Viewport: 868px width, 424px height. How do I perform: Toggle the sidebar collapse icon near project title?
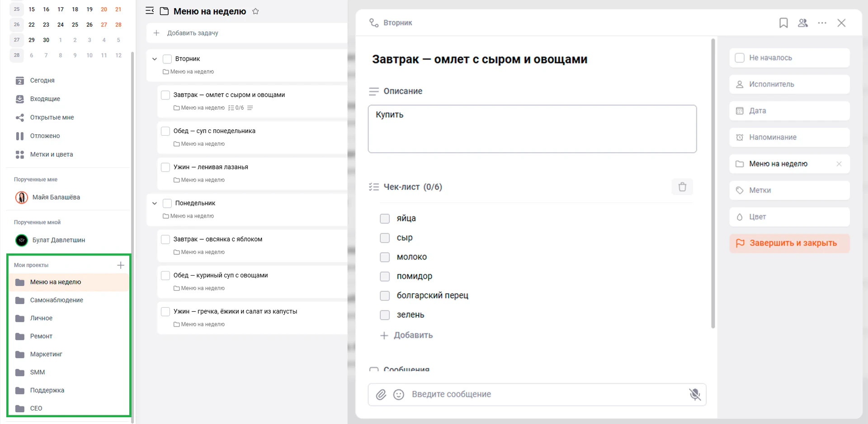pos(150,11)
